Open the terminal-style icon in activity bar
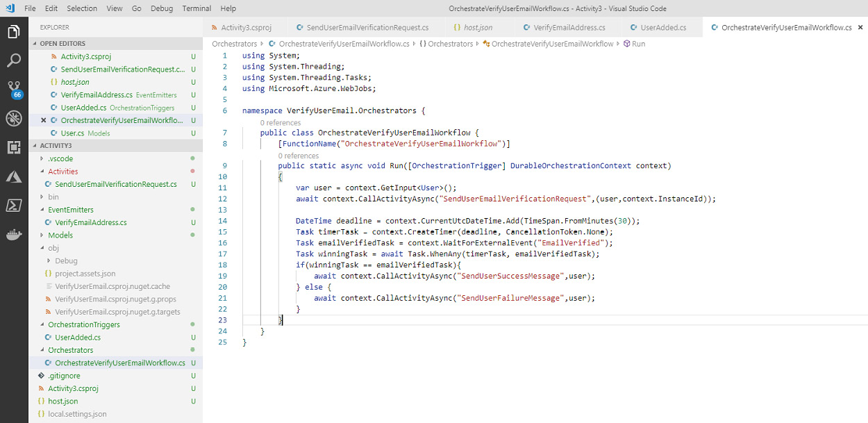 click(14, 205)
